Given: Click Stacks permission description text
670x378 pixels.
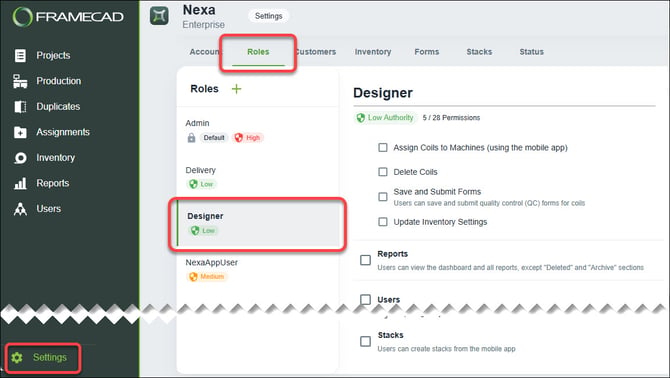Looking at the screenshot, I should pos(446,349).
